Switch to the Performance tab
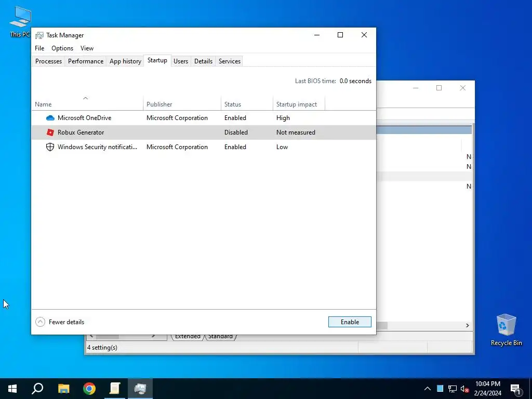532x399 pixels. tap(86, 61)
